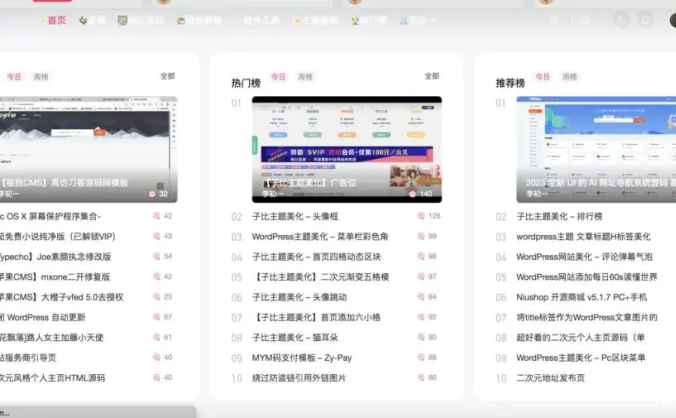Switch to the 周榜 tab in 推荐榜
676x418 pixels.
coord(570,77)
